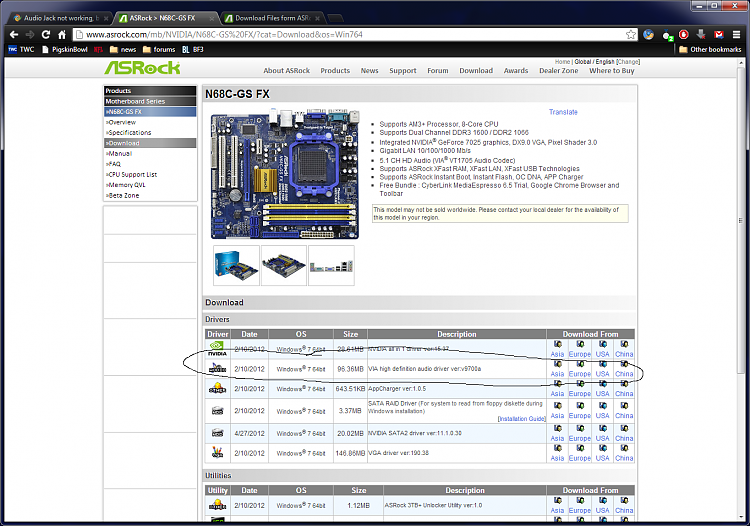750x526 pixels.
Task: Open the Other bookmarks folder
Action: (x=710, y=49)
